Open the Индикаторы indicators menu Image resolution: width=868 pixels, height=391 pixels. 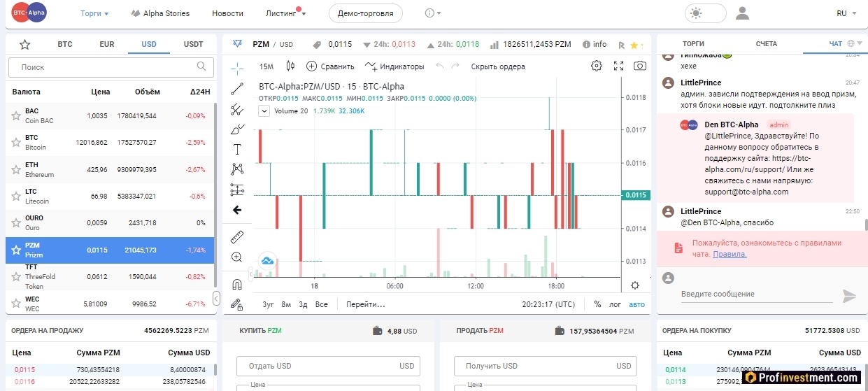click(394, 66)
